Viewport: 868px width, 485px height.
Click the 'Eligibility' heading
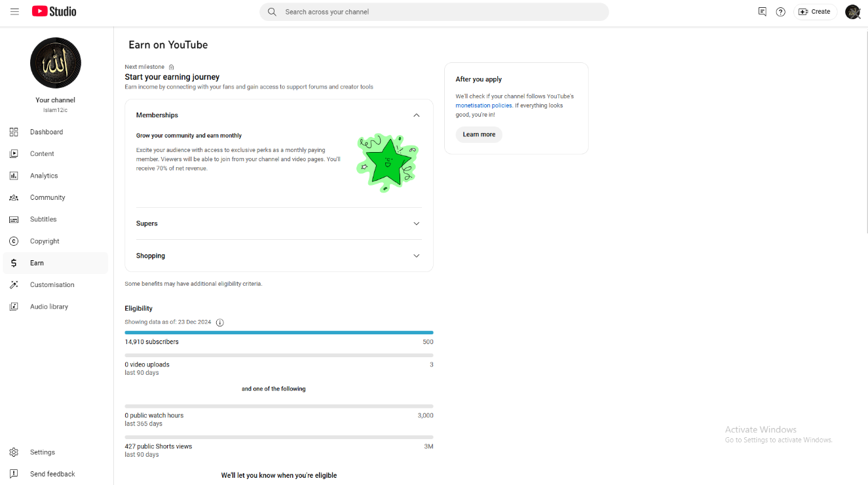139,308
